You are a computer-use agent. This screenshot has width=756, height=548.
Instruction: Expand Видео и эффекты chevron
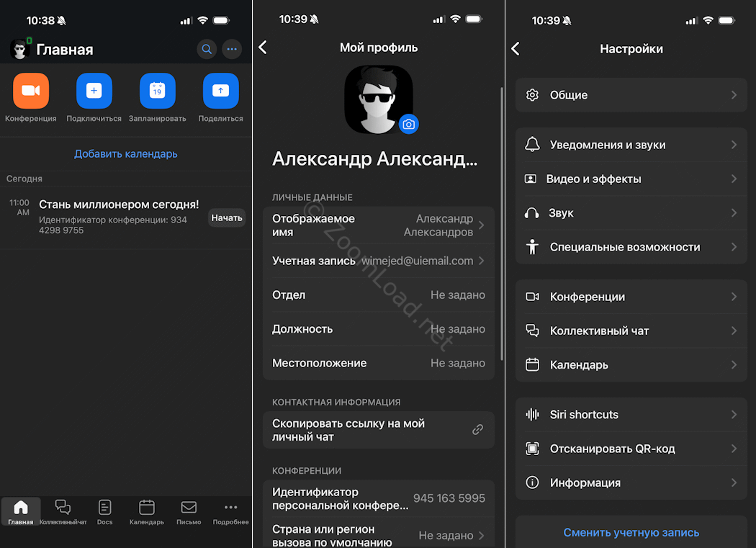(734, 179)
